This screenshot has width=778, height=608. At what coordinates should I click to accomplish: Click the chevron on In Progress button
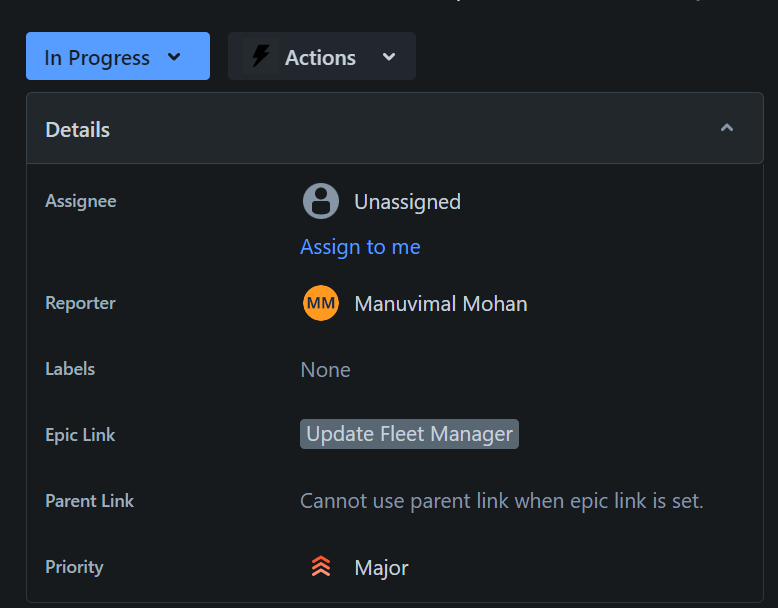click(174, 57)
